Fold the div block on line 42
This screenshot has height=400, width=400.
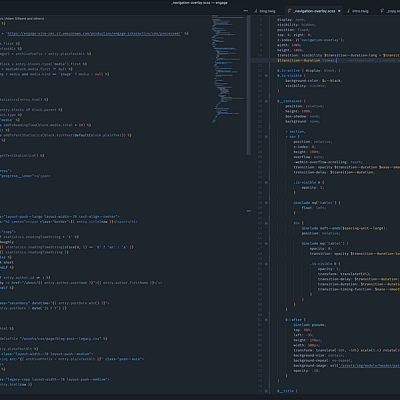266,223
